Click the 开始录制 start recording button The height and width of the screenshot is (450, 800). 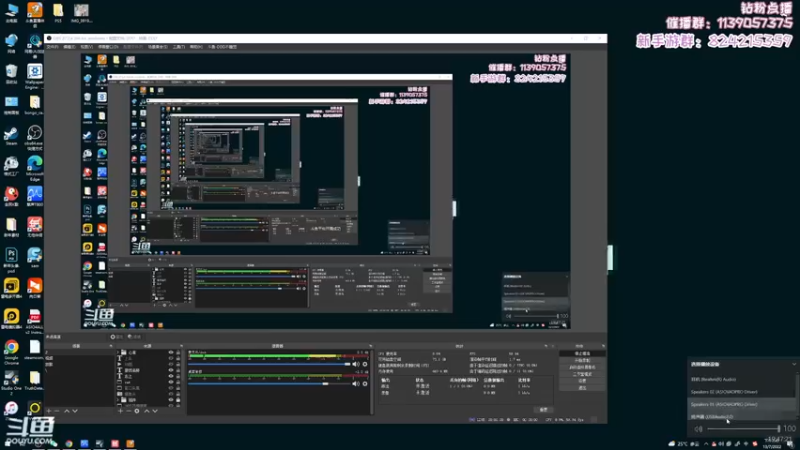point(582,360)
